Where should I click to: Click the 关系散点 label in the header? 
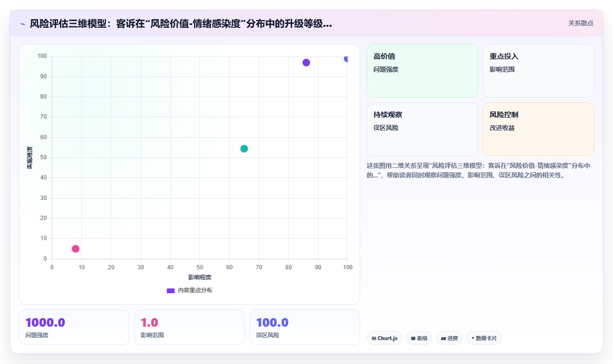tap(580, 23)
